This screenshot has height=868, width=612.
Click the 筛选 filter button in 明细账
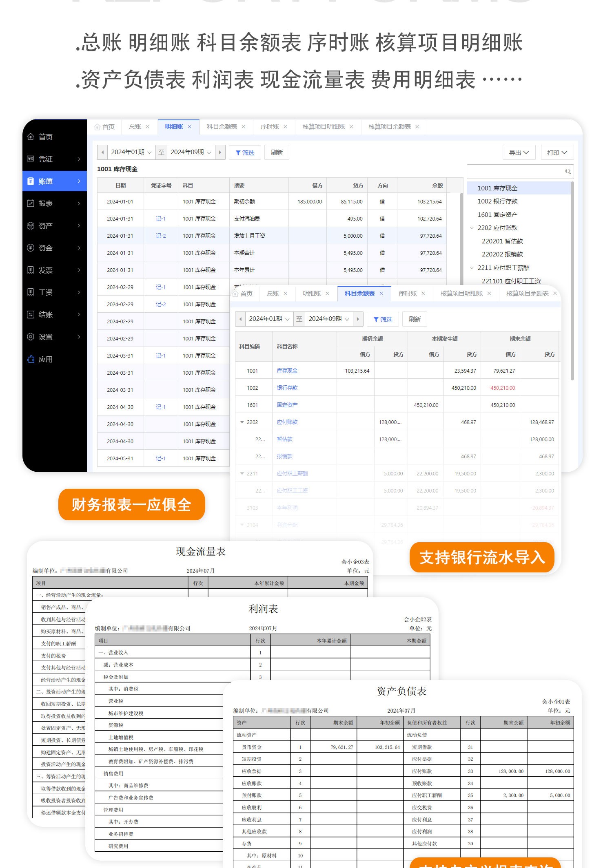(245, 152)
